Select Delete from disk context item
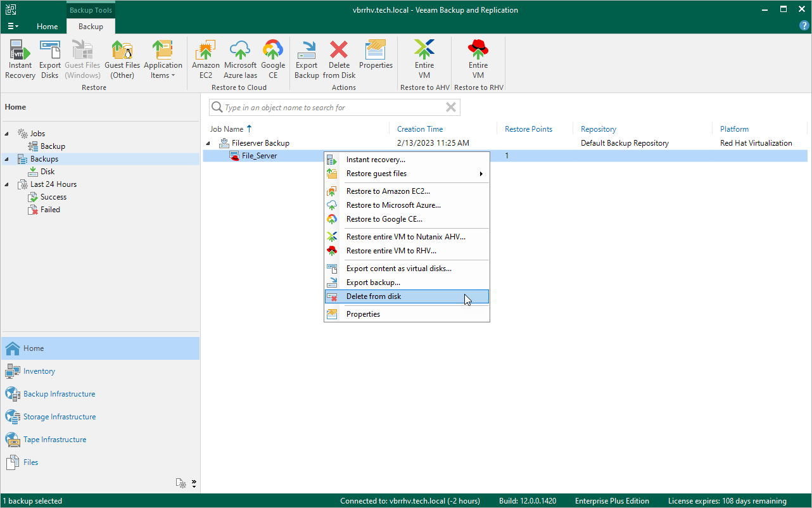Viewport: 812px width, 508px height. 407,296
